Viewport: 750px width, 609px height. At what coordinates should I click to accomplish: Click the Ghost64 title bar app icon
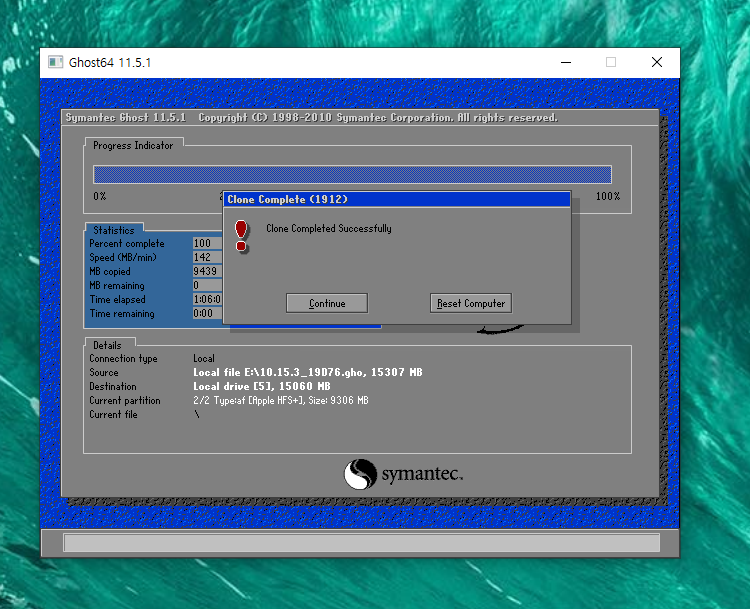pyautogui.click(x=55, y=62)
